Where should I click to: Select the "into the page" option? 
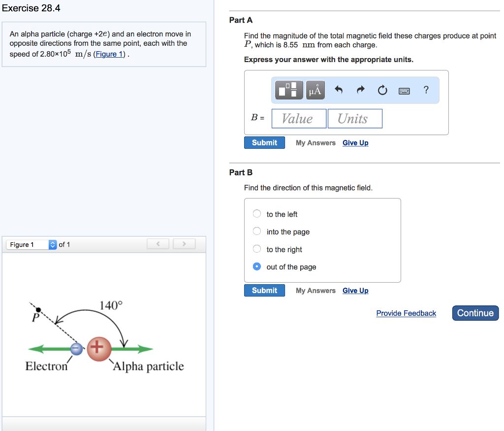point(256,231)
